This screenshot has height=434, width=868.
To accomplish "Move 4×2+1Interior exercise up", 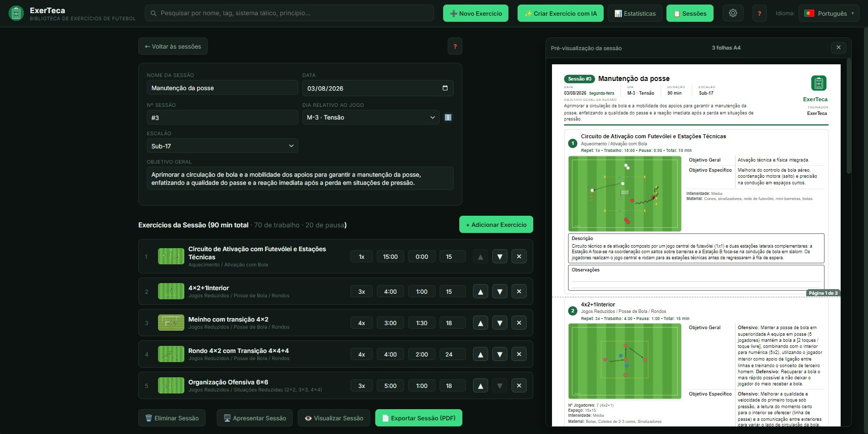I will pos(481,292).
